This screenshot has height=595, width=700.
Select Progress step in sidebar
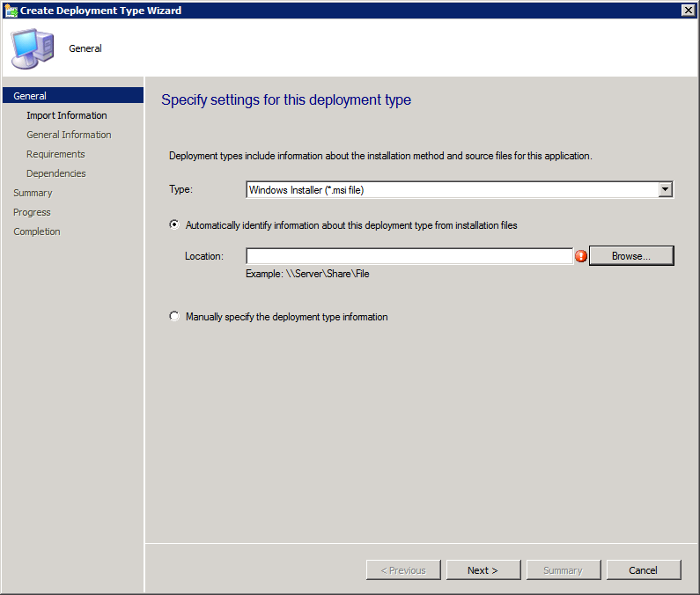[32, 212]
